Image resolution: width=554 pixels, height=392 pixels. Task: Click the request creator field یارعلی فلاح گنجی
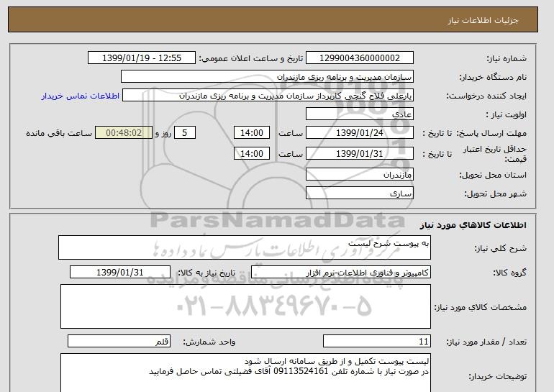point(268,96)
